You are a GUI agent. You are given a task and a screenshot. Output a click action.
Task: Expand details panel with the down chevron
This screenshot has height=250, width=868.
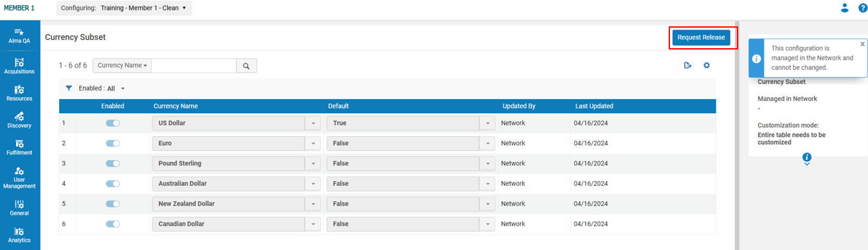point(807,165)
